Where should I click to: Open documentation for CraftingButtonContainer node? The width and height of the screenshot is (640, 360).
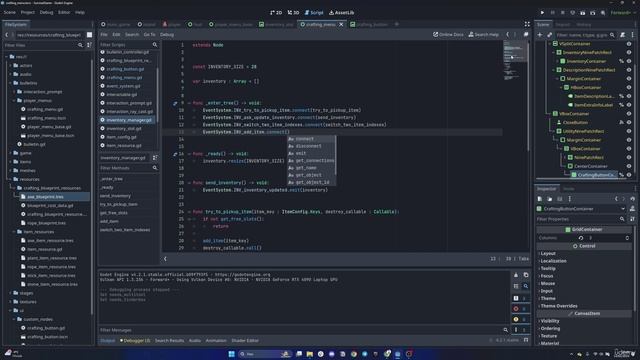point(632,209)
